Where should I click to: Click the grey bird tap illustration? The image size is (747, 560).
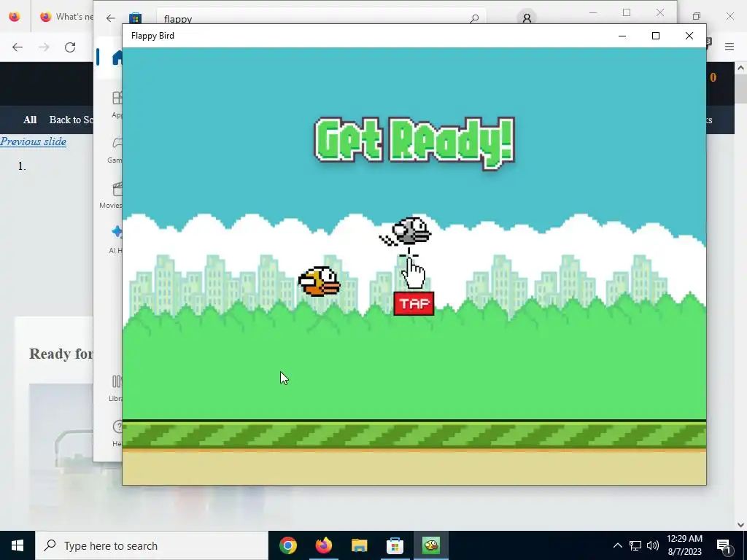click(x=406, y=231)
